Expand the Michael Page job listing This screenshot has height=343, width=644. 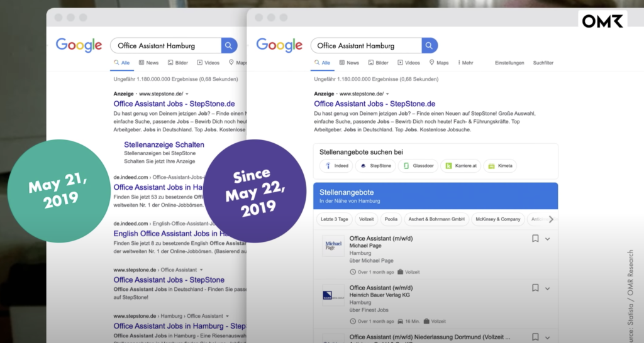pyautogui.click(x=548, y=239)
